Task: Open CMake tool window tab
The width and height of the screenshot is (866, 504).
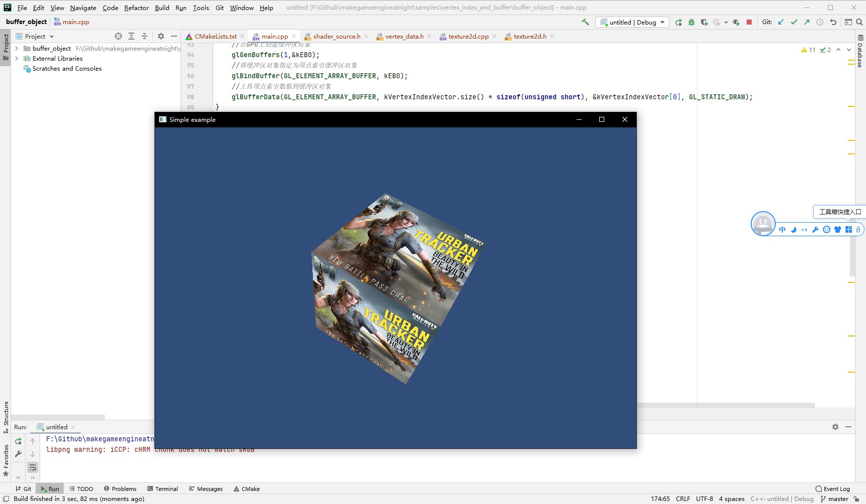Action: coord(247,489)
